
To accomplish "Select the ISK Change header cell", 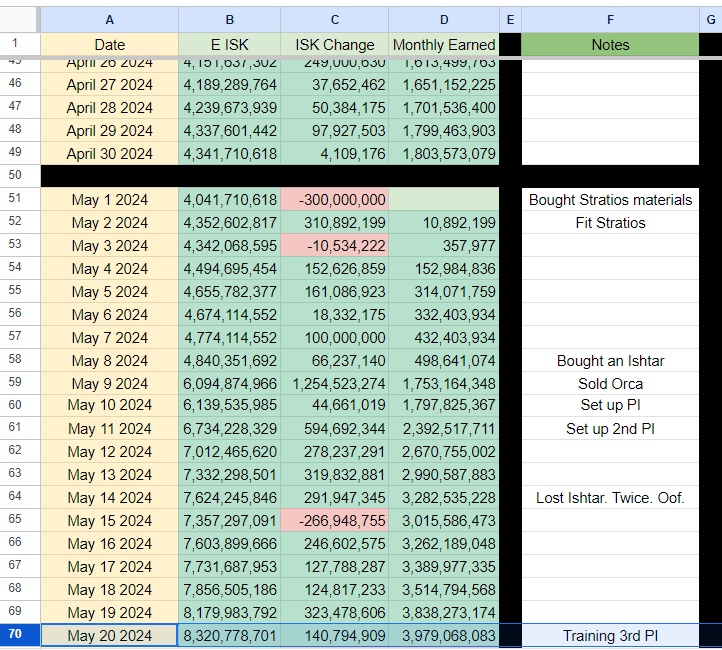I will [x=334, y=44].
